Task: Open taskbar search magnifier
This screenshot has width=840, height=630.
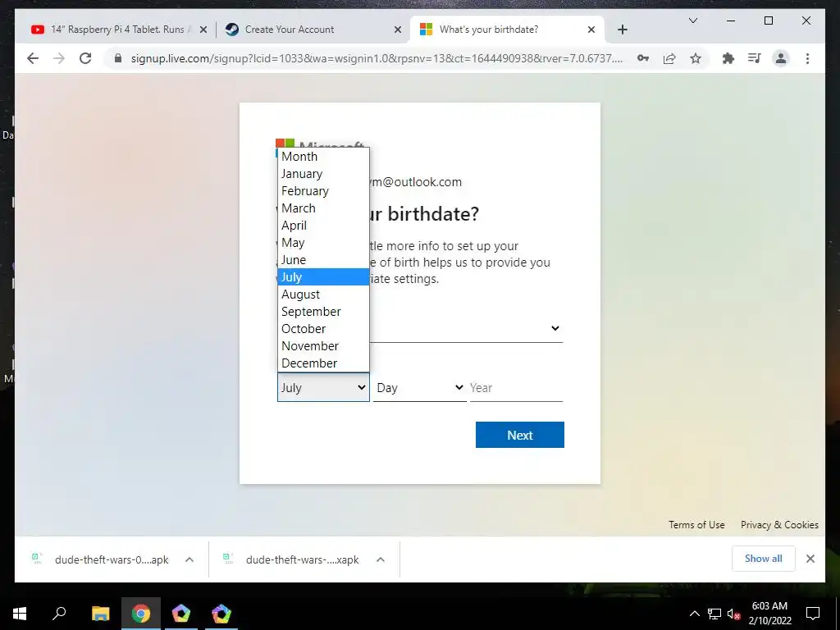Action: click(x=59, y=613)
